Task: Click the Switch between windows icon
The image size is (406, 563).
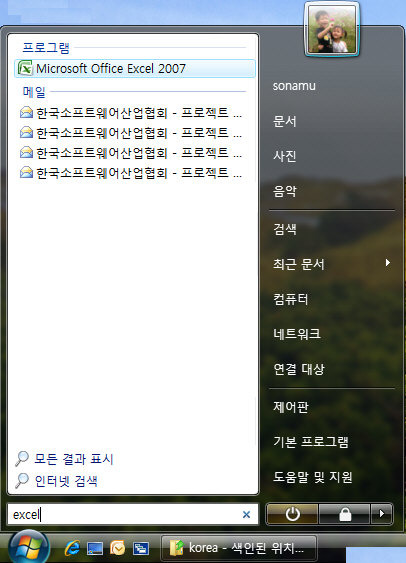Action: (x=141, y=548)
